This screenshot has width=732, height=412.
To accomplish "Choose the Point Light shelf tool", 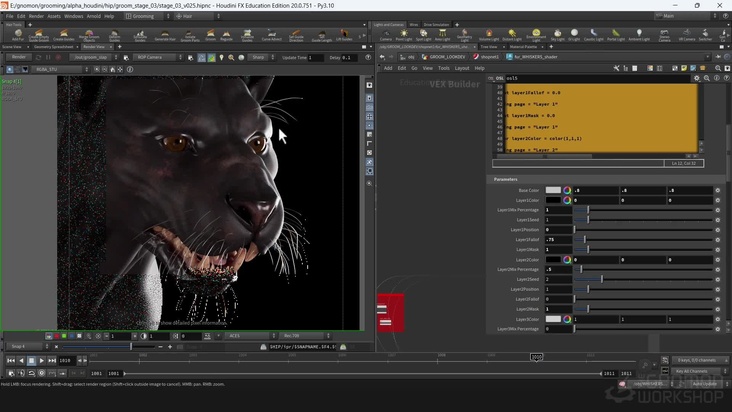I will pyautogui.click(x=404, y=35).
